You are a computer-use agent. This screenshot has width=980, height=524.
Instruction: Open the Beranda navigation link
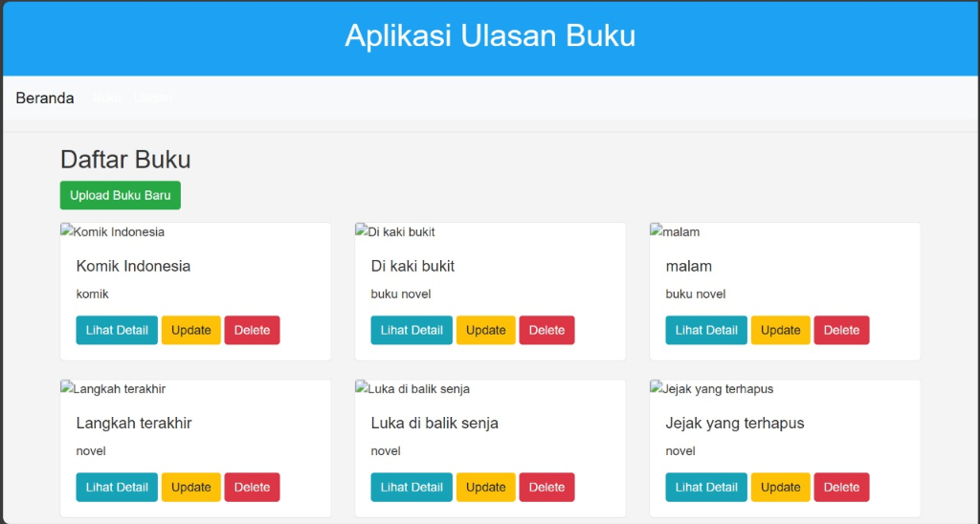(44, 98)
